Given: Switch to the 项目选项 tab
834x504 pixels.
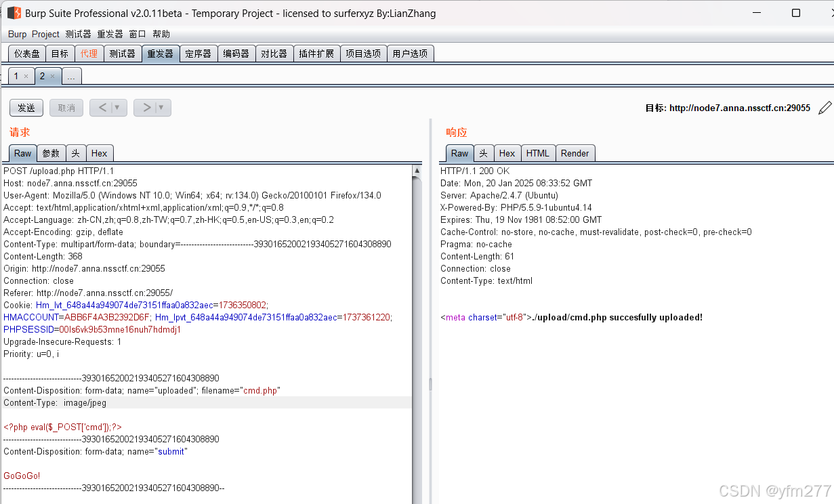Looking at the screenshot, I should point(364,54).
